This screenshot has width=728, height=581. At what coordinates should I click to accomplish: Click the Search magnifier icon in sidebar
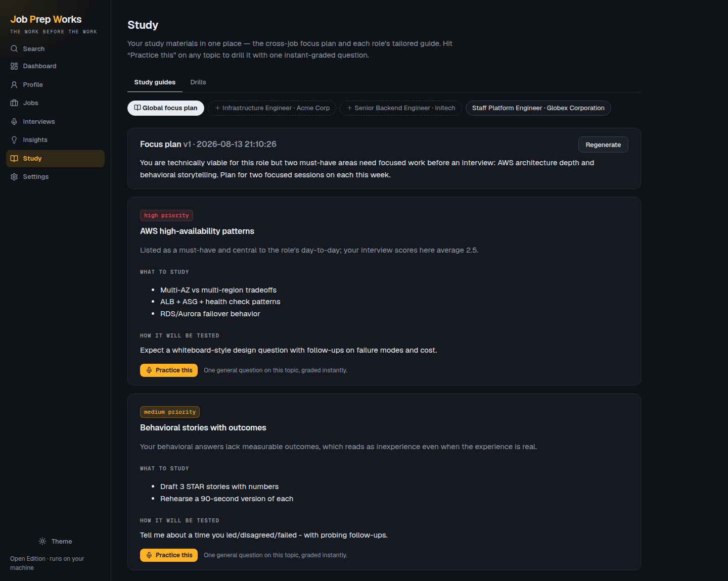click(14, 49)
